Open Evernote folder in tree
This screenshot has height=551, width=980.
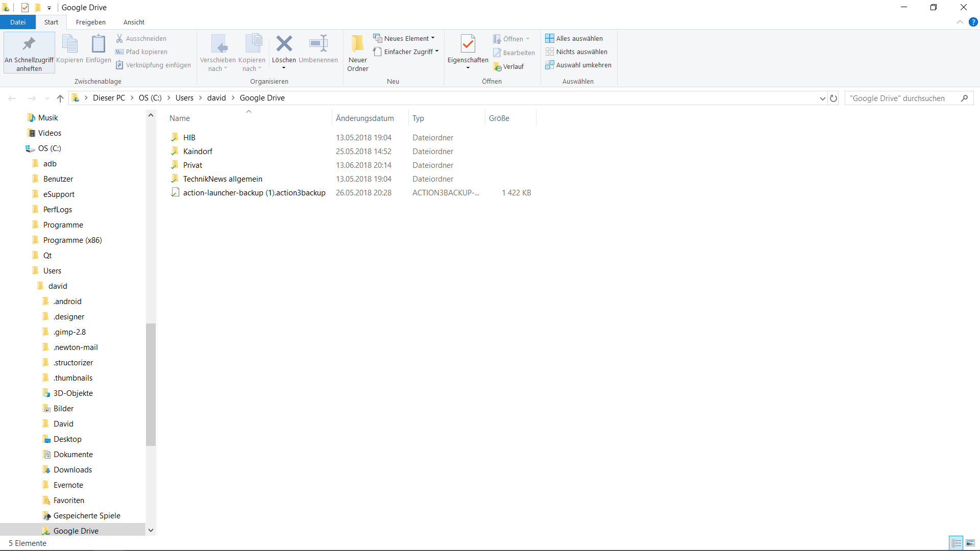[x=68, y=485]
